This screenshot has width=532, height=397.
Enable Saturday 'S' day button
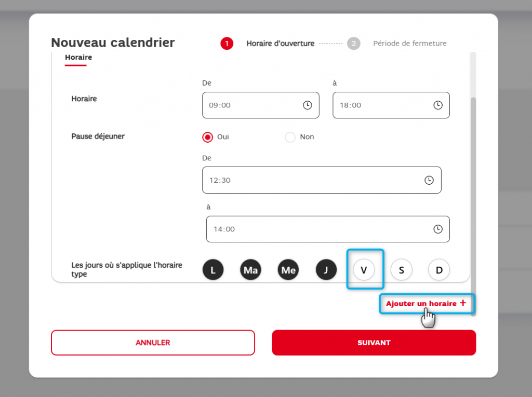point(401,270)
